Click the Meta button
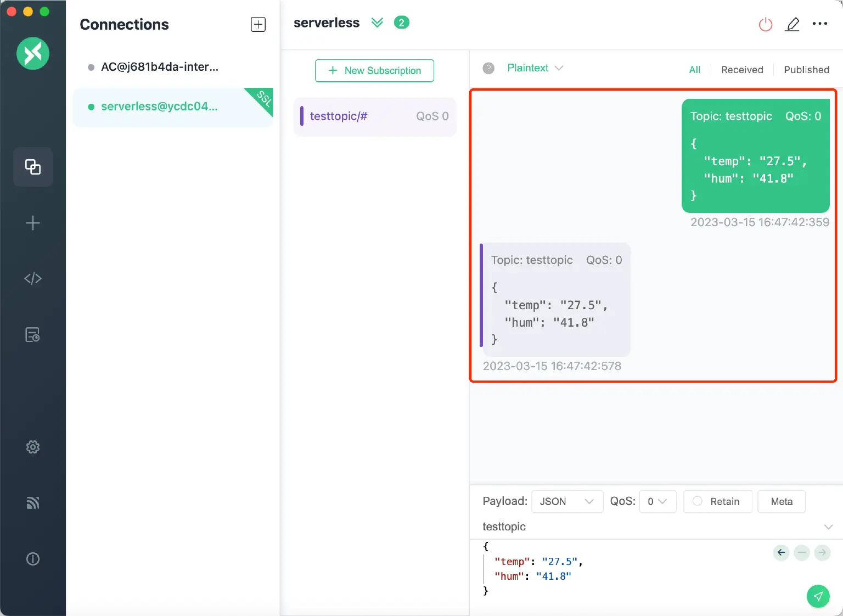 pos(781,502)
